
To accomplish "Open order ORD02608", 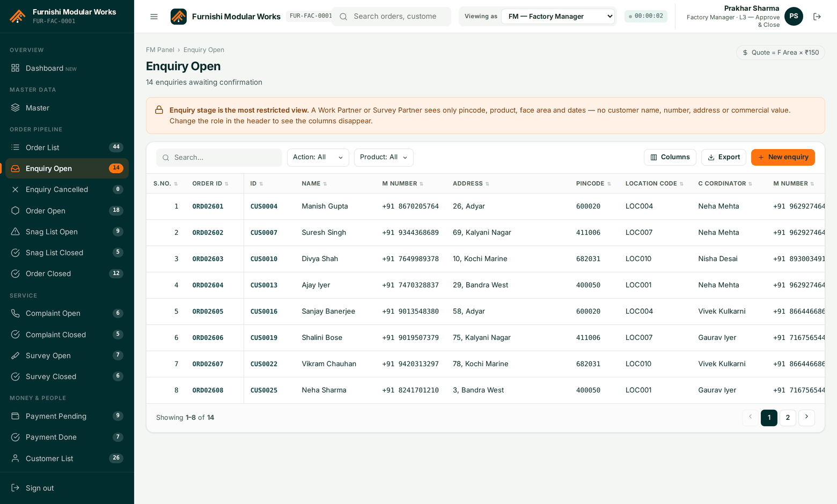I will pos(208,390).
